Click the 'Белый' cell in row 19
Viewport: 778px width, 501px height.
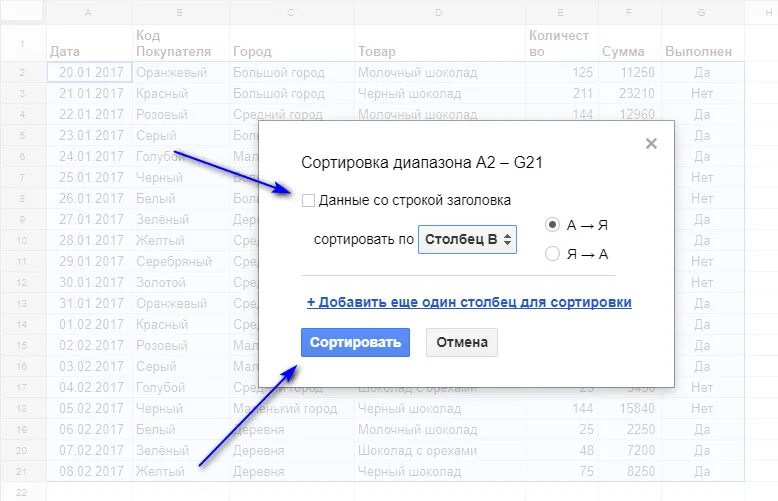point(181,429)
